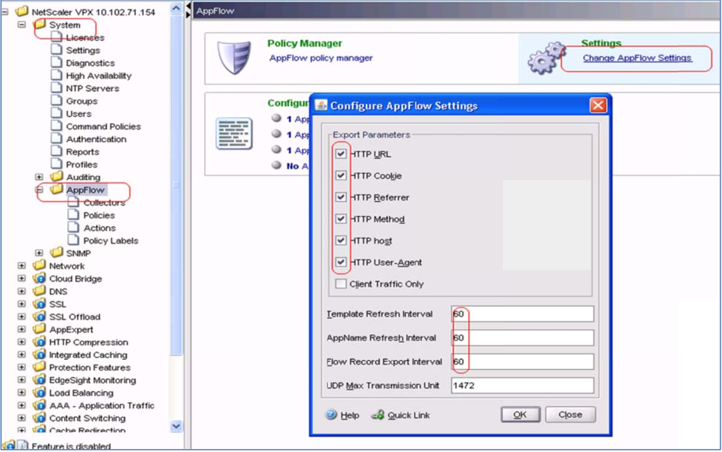Click the Help question mark icon

click(x=331, y=415)
